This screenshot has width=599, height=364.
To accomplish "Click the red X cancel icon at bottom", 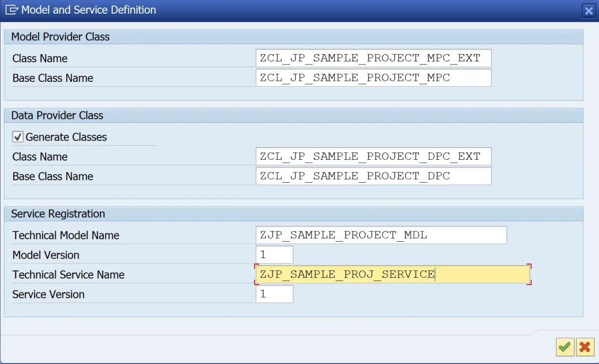I will point(584,347).
